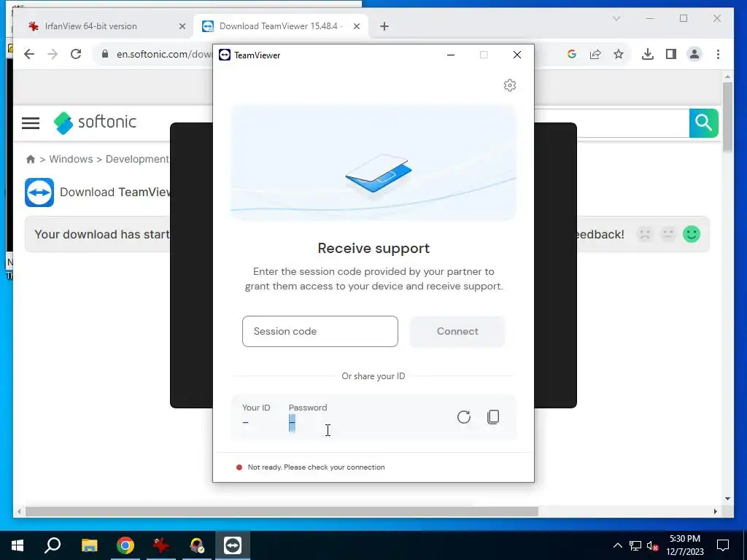This screenshot has width=747, height=560.
Task: Click the Chrome vertical scrollbar thumb
Action: tap(727, 116)
